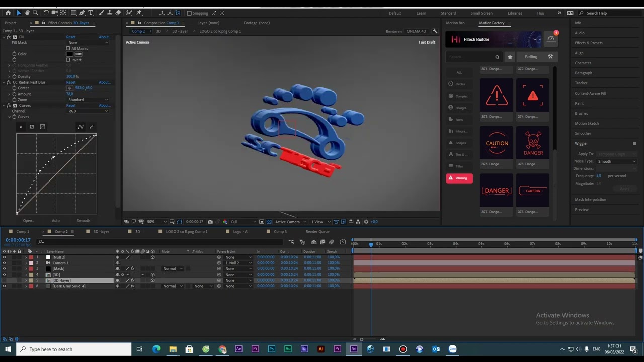Viewport: 644px width, 362px height.
Task: Switch to the Project panel tab
Action: [10, 23]
